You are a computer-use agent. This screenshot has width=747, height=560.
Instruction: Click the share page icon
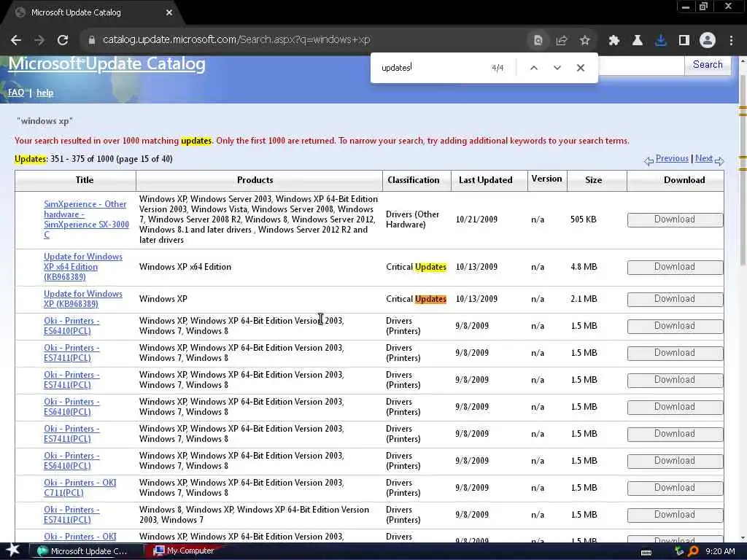point(561,41)
